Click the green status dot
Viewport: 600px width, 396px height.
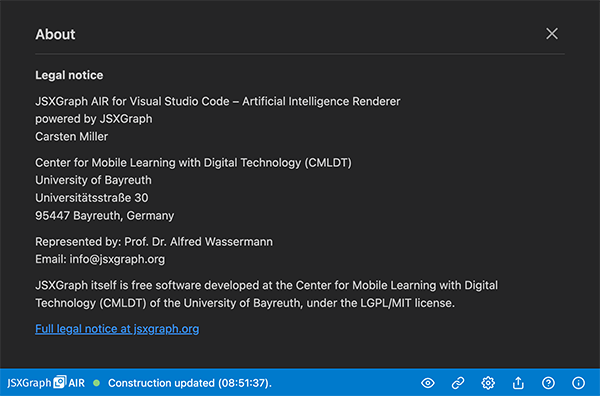coord(96,383)
